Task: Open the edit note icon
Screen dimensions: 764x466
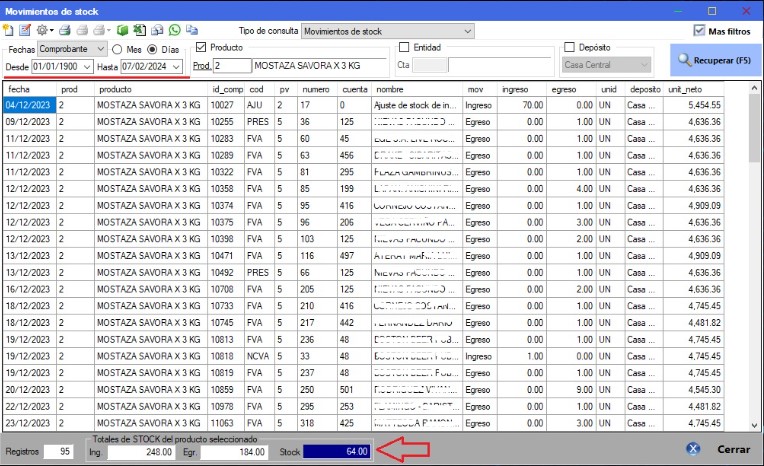Action: pyautogui.click(x=25, y=30)
